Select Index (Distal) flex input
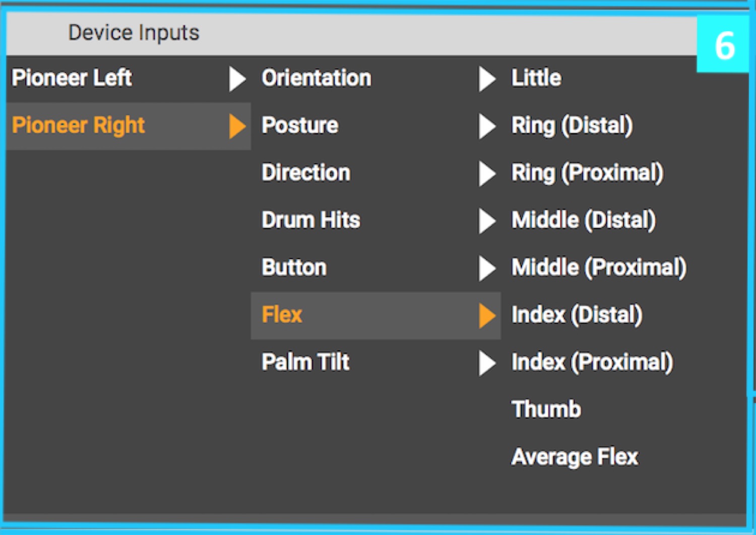 tap(577, 315)
